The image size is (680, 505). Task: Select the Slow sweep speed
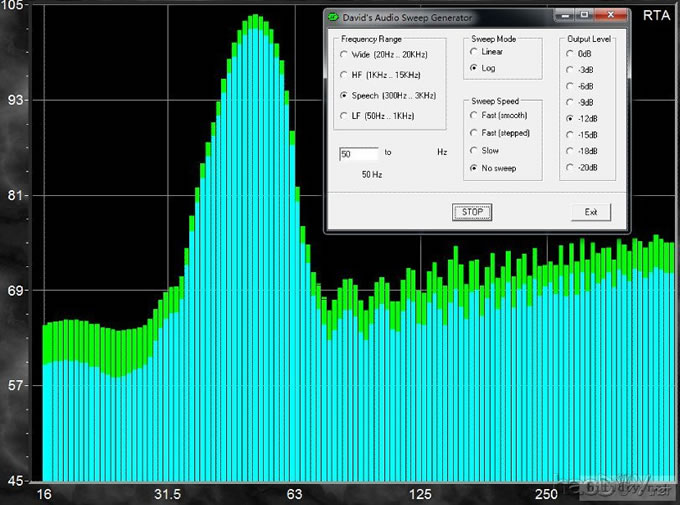click(x=474, y=151)
